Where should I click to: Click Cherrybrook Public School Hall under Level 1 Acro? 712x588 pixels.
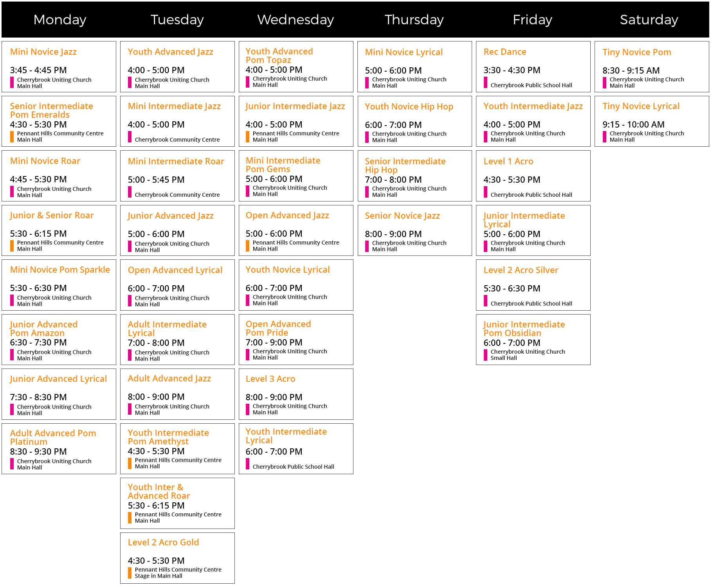[531, 195]
